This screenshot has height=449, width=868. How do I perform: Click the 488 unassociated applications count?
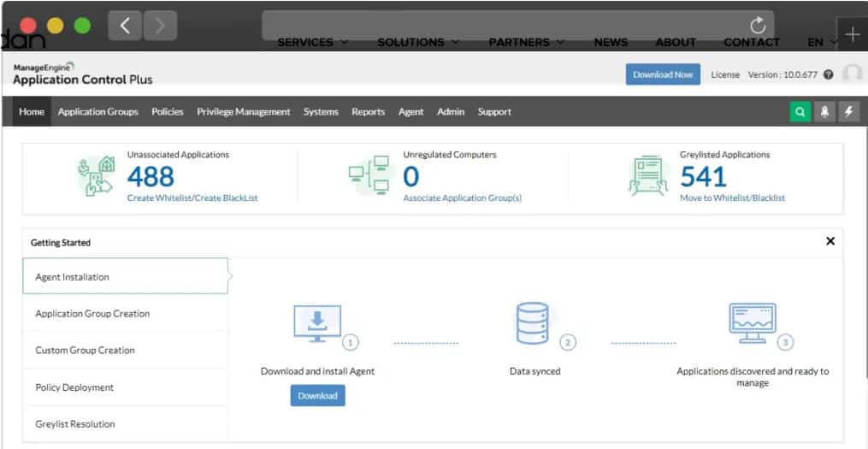coord(151,177)
